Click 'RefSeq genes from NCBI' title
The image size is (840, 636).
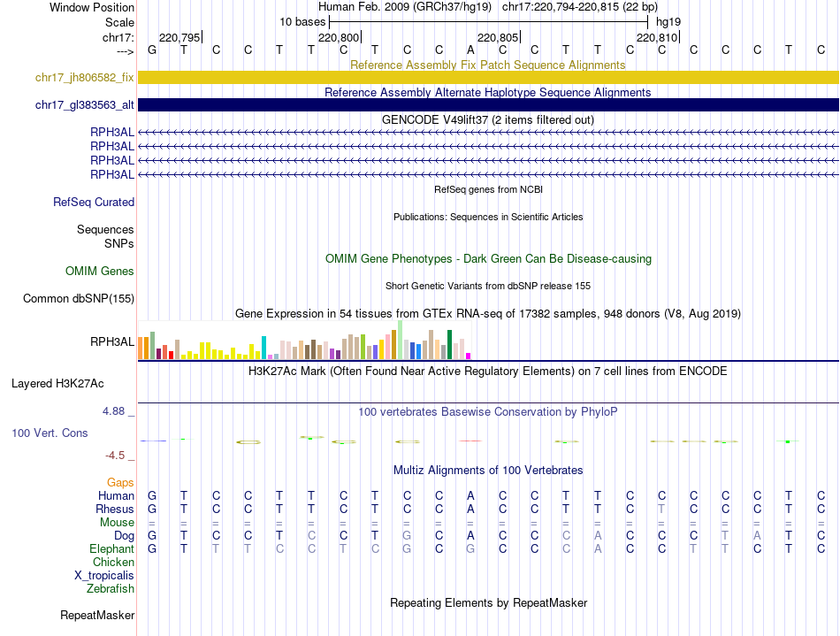[488, 189]
